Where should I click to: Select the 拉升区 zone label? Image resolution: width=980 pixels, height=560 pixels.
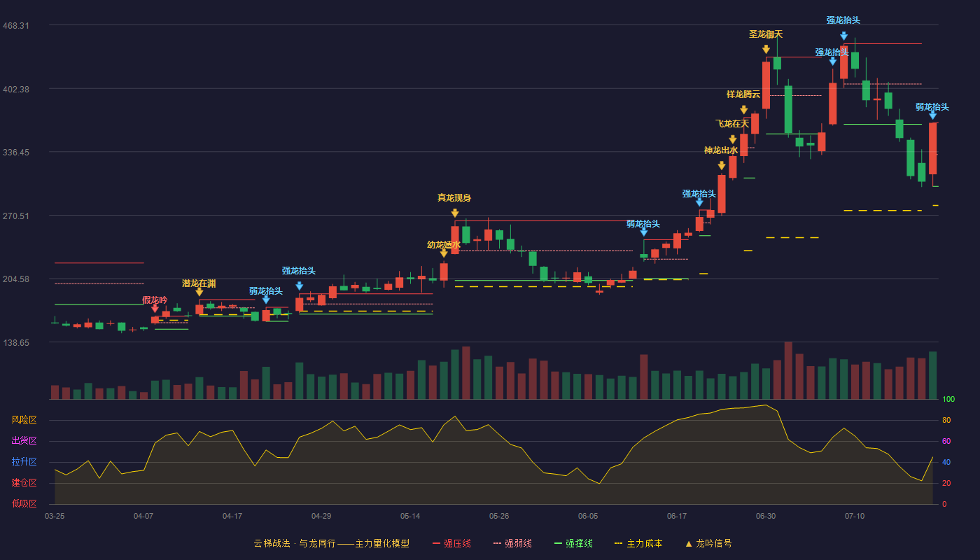24,462
